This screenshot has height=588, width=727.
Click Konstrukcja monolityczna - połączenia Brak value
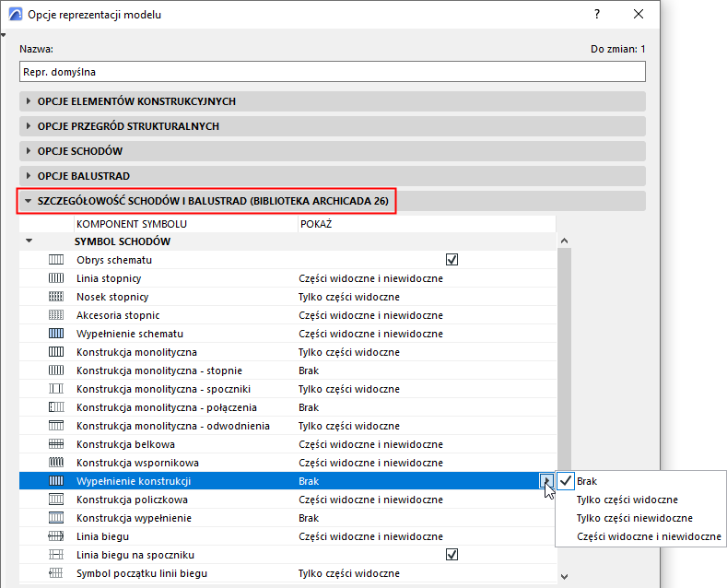pyautogui.click(x=309, y=407)
